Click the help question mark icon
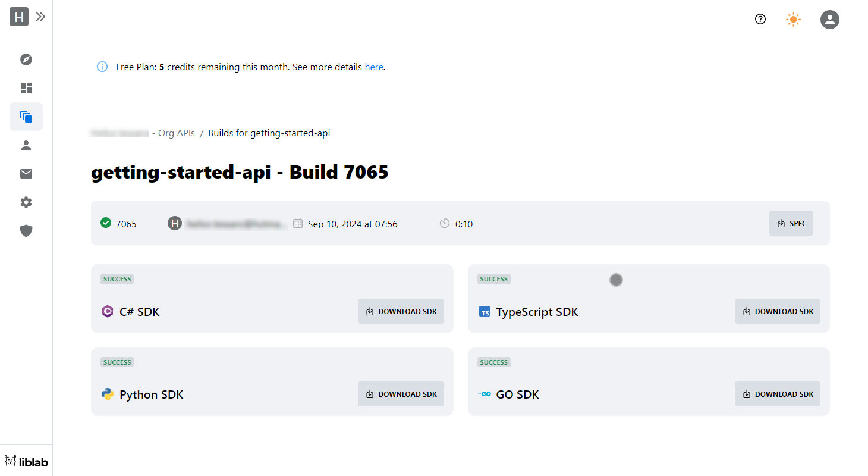 760,20
